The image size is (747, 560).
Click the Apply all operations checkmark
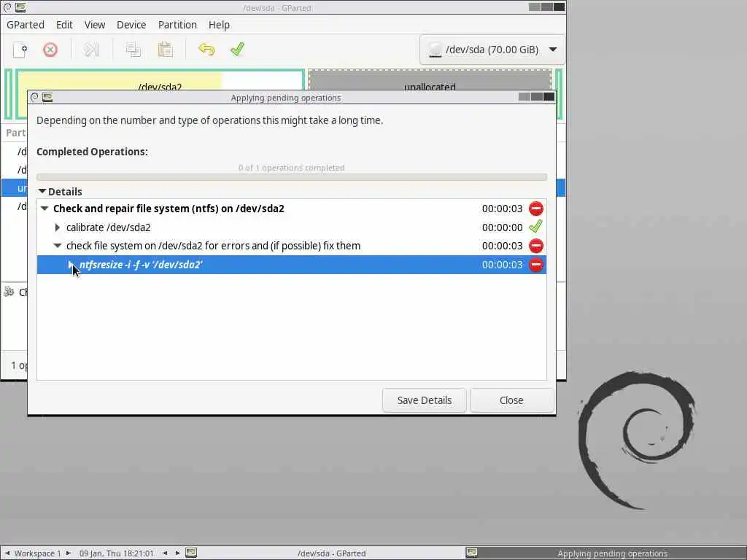coord(237,50)
